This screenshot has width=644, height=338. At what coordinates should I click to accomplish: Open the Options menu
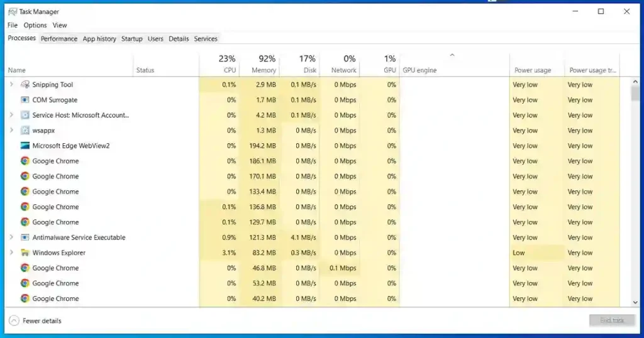[35, 25]
